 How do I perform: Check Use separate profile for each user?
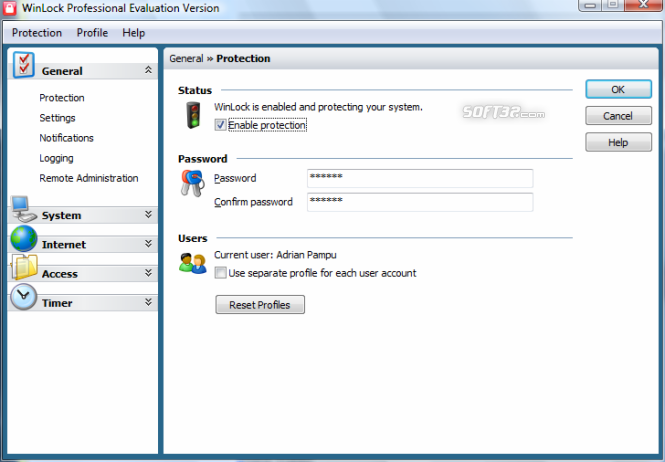tap(221, 273)
